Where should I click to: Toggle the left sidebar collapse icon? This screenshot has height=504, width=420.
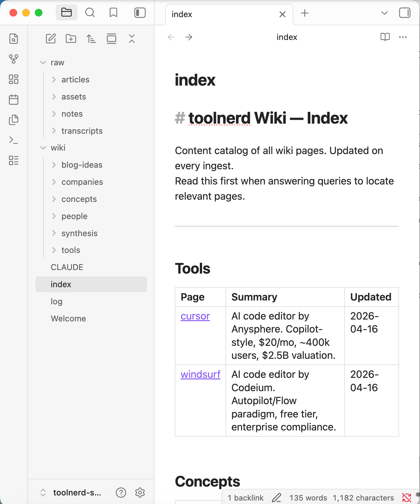(x=140, y=13)
